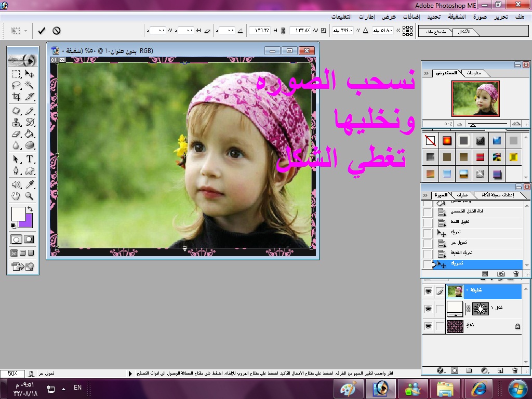
Task: Add a layer mask in Layers panel
Action: click(x=455, y=370)
